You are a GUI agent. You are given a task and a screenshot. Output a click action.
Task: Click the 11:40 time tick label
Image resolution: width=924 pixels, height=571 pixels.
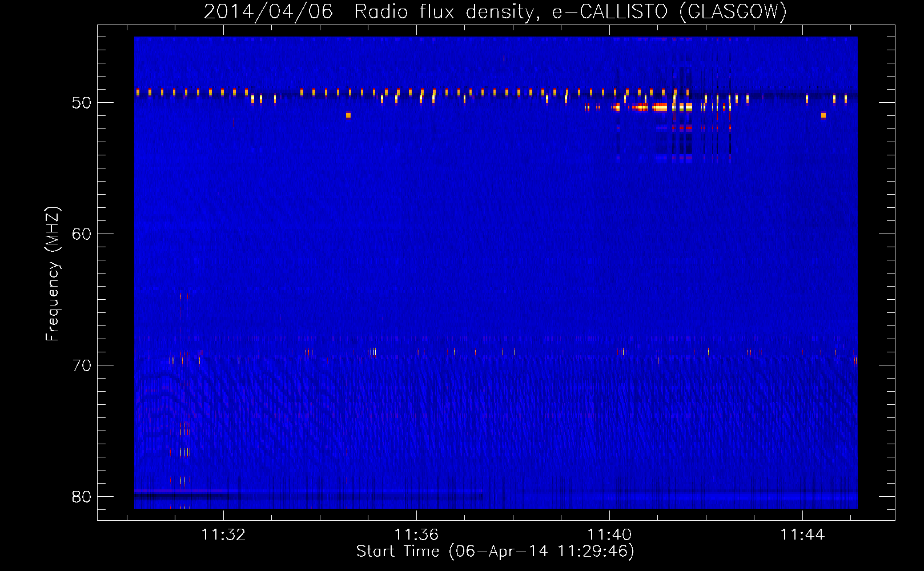[609, 534]
